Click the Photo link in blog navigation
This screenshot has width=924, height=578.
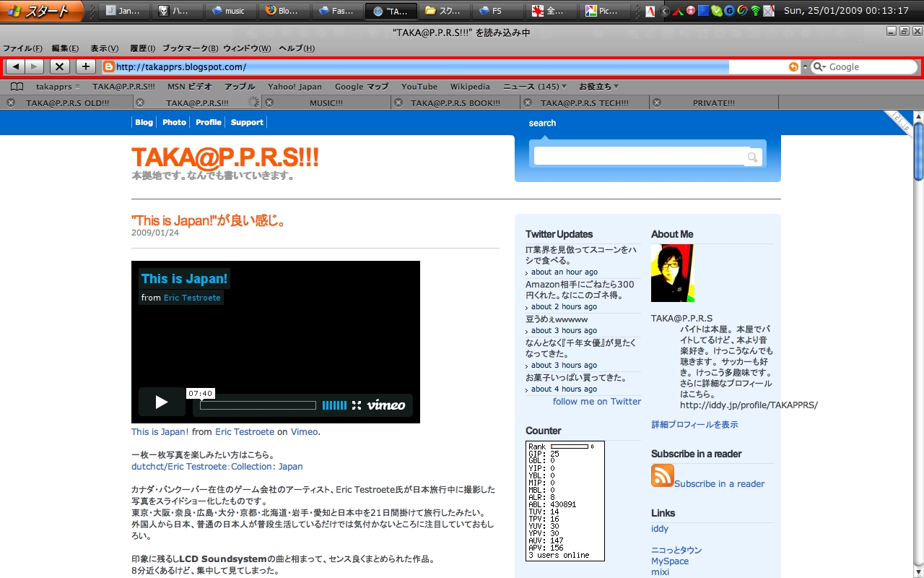[174, 122]
